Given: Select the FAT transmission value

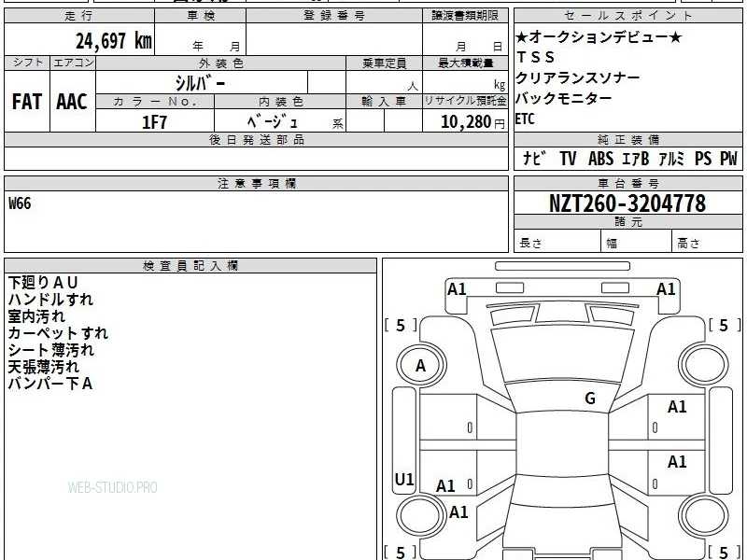Looking at the screenshot, I should click(27, 102).
